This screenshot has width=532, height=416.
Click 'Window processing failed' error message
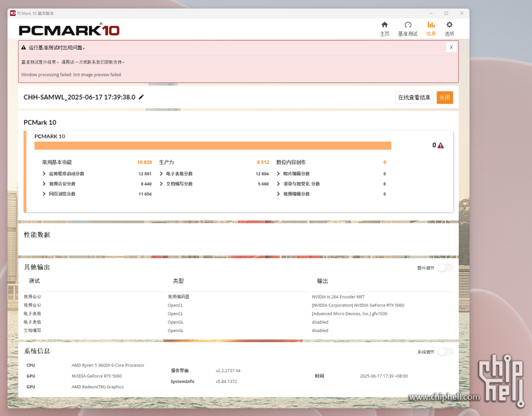[71, 75]
